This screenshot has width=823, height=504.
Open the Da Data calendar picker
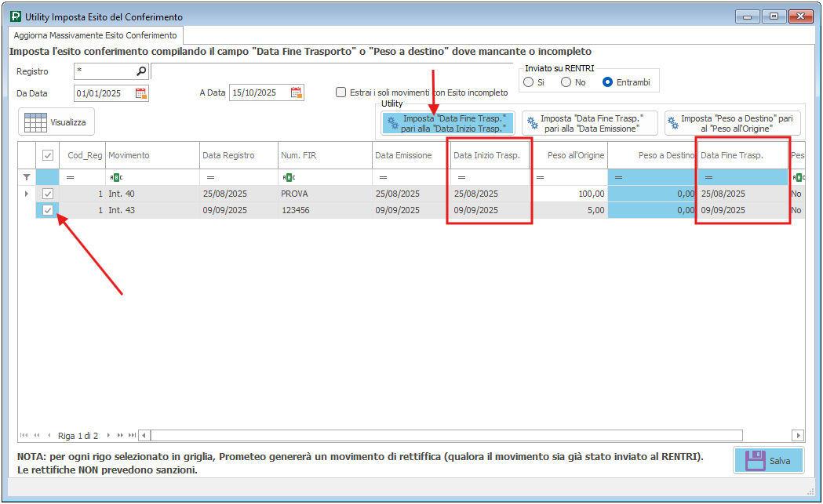point(141,93)
